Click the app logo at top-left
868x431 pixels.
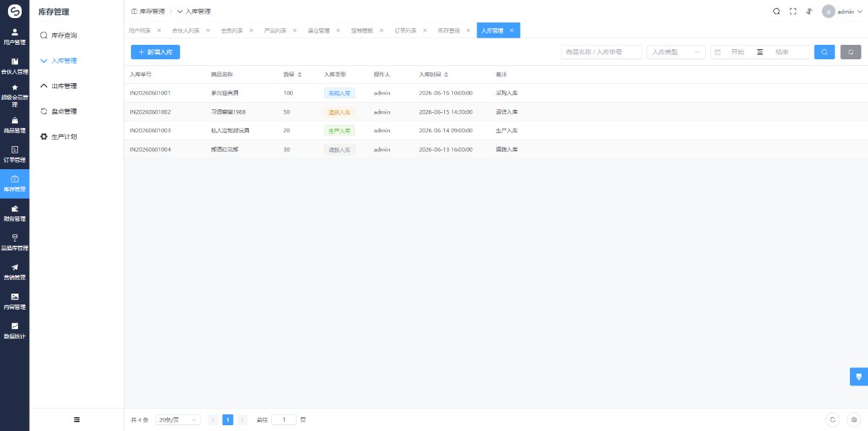tap(14, 11)
